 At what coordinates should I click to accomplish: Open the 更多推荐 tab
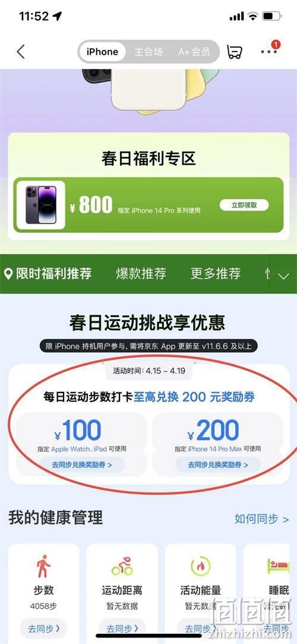[216, 274]
